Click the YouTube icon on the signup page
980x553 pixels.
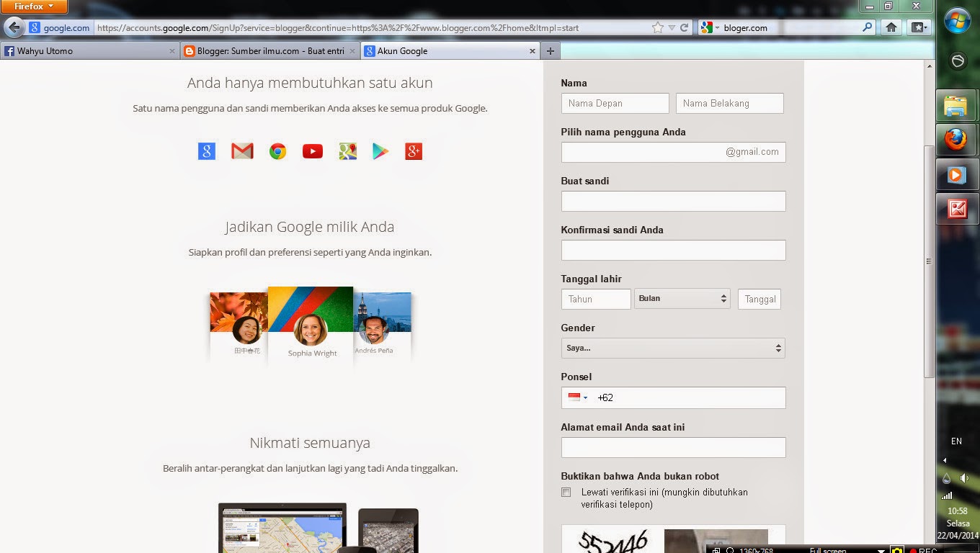point(312,151)
